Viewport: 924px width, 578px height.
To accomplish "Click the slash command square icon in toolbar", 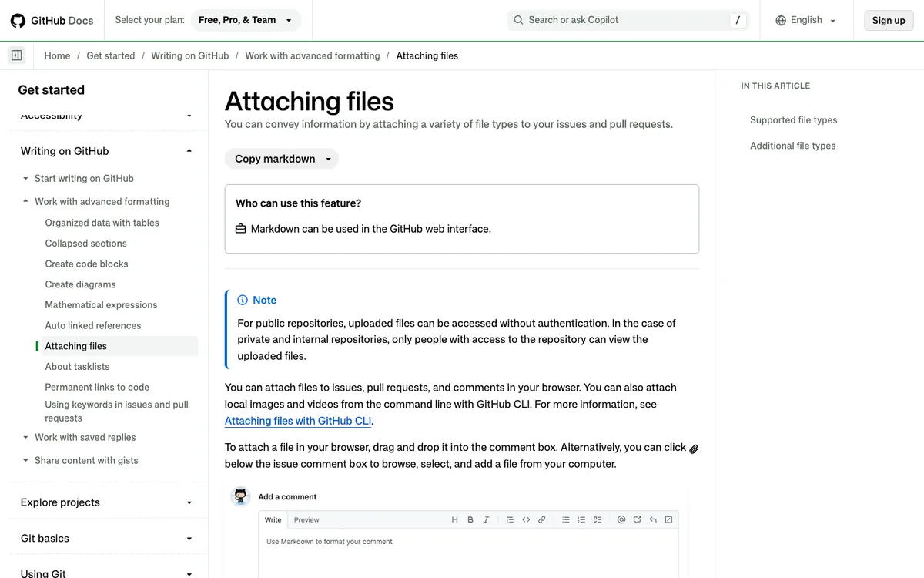I will click(668, 520).
